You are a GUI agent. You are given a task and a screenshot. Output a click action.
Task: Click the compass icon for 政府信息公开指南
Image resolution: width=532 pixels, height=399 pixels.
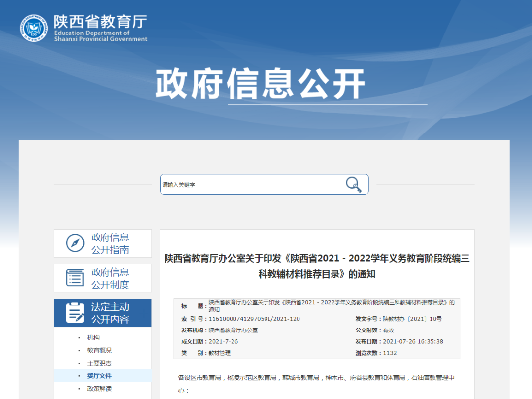click(75, 243)
